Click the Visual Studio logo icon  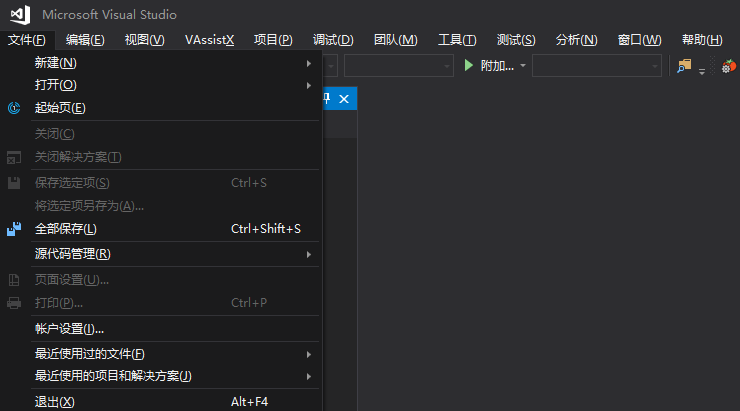pyautogui.click(x=20, y=15)
